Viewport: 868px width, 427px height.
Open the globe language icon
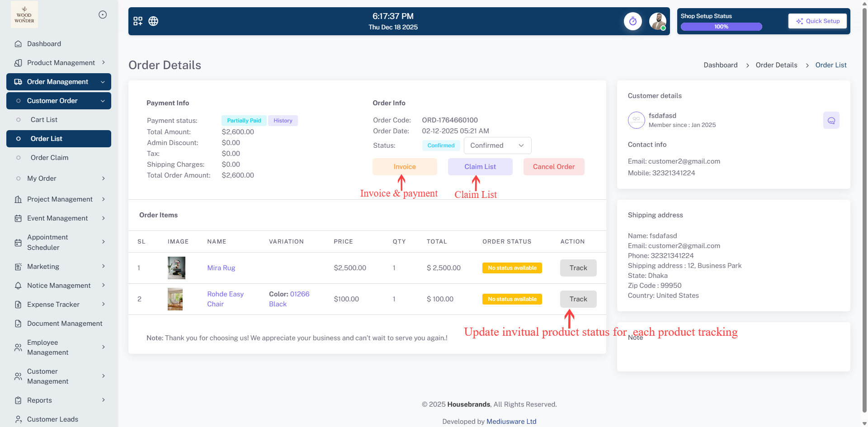[x=153, y=21]
